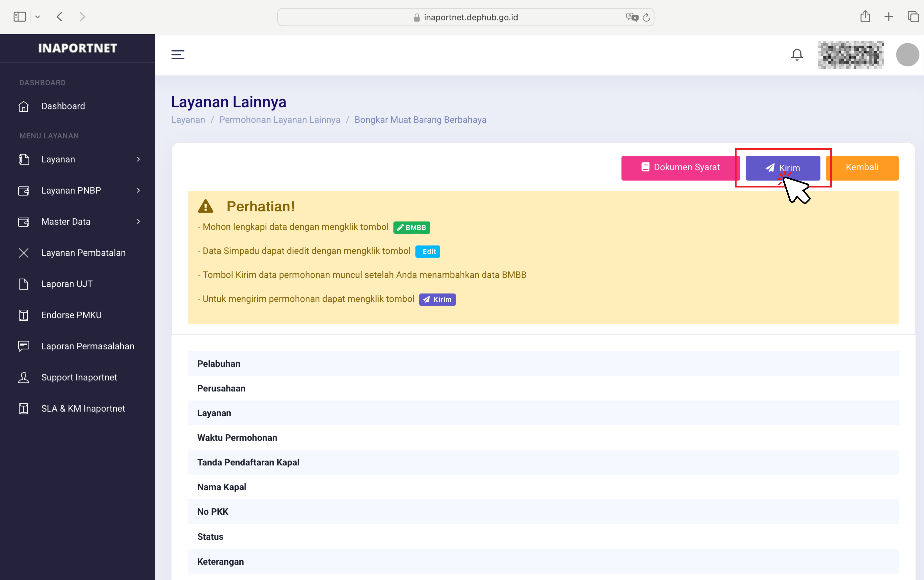Viewport: 924px width, 580px height.
Task: Click the translate page icon
Action: 632,17
